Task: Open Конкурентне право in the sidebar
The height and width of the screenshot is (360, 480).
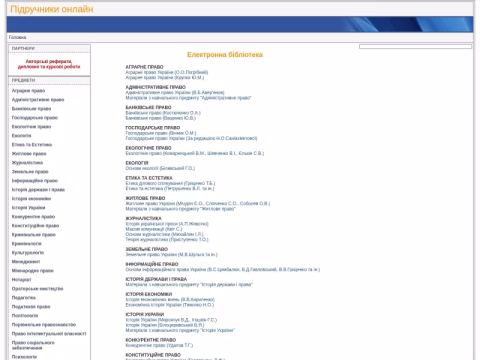Action: point(33,217)
